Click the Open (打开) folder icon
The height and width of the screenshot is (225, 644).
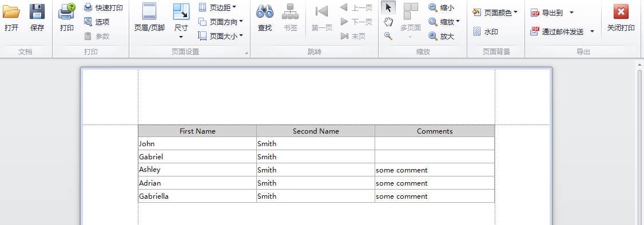[11, 11]
